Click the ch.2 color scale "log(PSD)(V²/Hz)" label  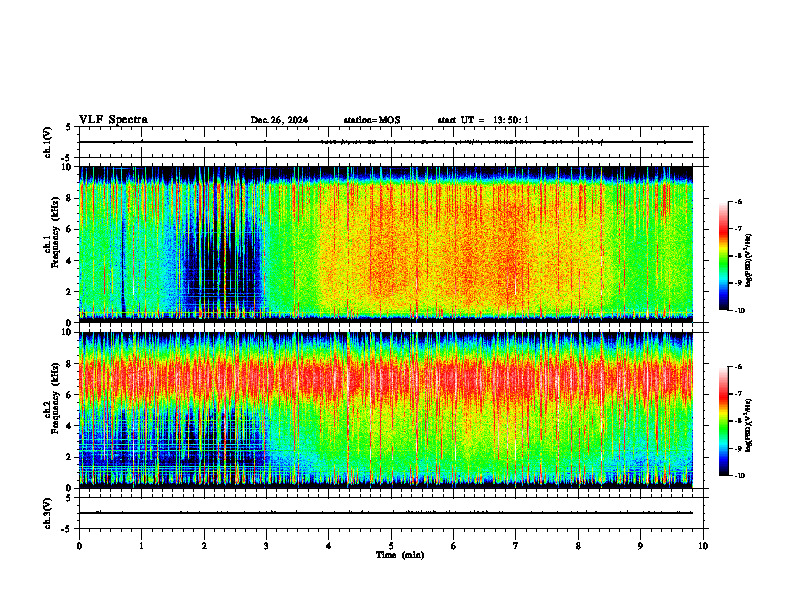[749, 425]
